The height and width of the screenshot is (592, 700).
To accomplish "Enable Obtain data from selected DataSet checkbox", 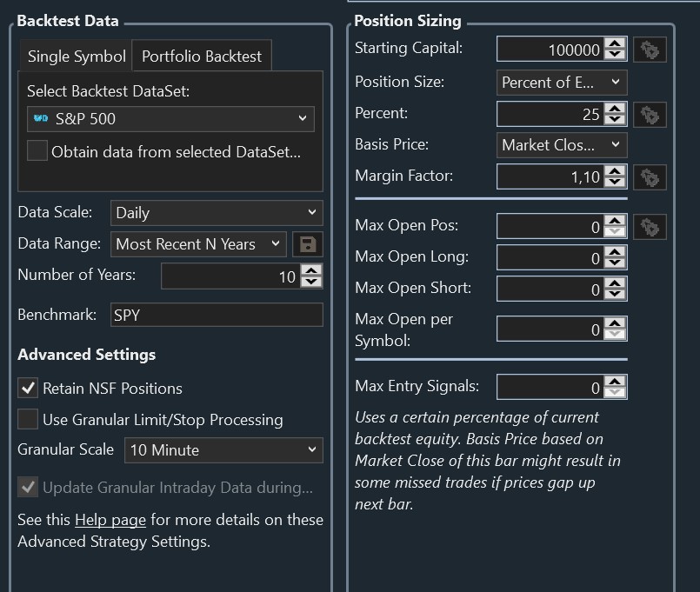I will pos(37,151).
